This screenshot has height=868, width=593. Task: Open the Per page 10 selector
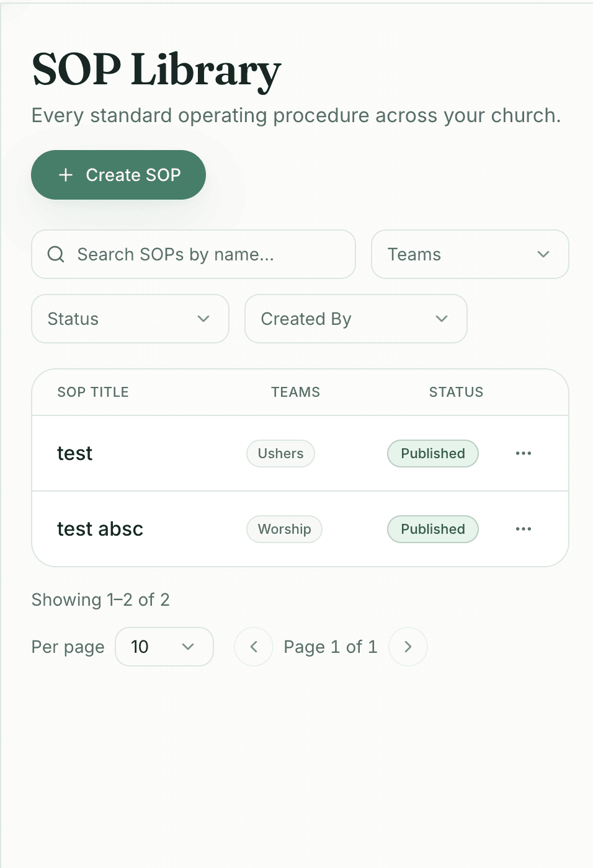[x=164, y=647]
